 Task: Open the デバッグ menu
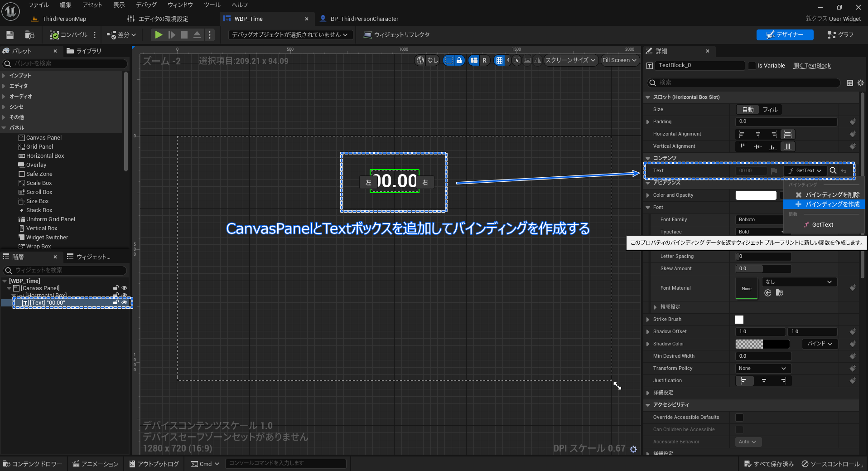(x=145, y=5)
